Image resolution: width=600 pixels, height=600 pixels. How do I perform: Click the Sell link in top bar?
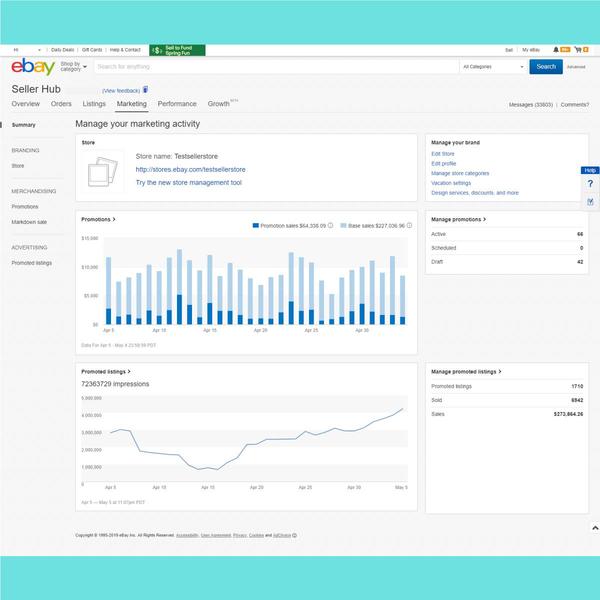[x=509, y=50]
